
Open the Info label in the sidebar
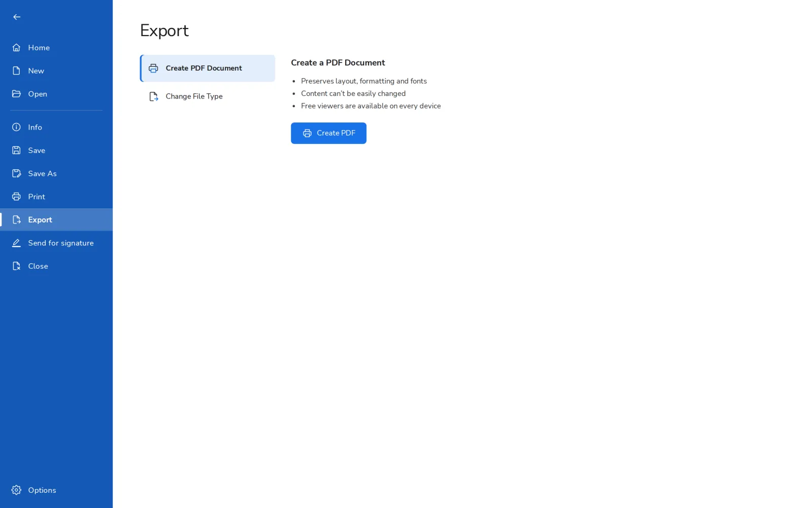[x=35, y=127]
